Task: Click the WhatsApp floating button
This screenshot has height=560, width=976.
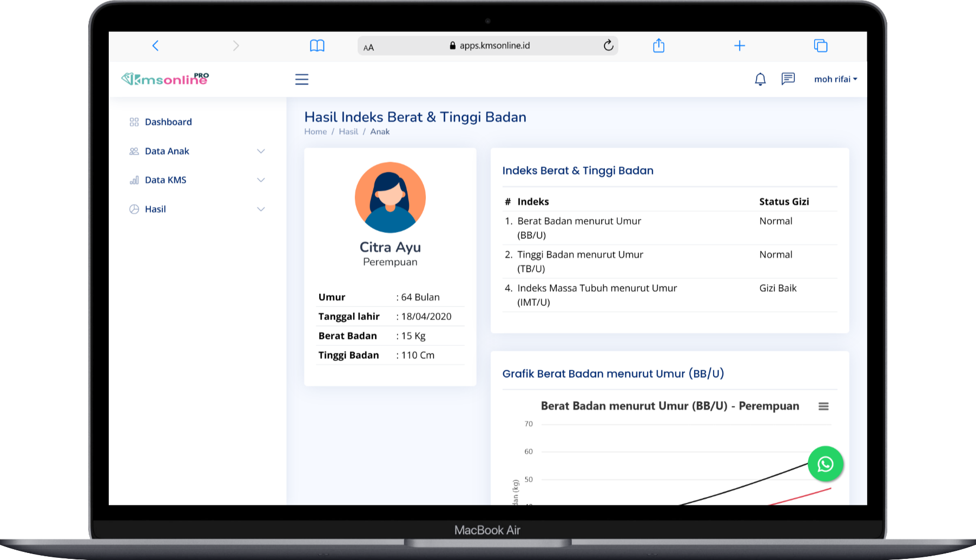Action: coord(825,464)
